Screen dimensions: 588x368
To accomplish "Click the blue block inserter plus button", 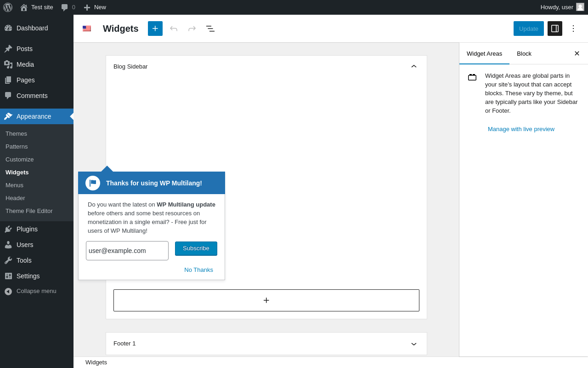I will pyautogui.click(x=155, y=29).
